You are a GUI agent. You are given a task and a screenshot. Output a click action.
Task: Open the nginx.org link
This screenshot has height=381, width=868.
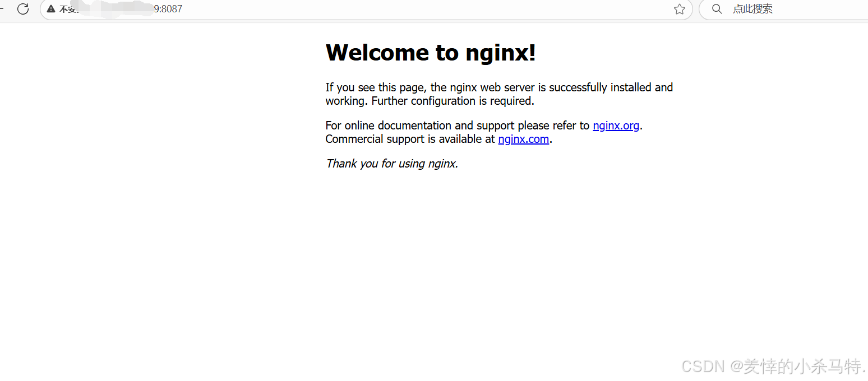[616, 126]
